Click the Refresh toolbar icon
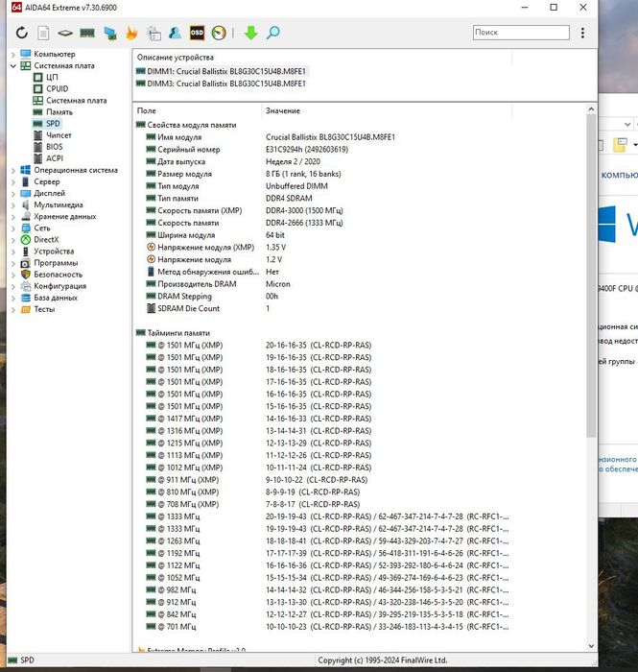The image size is (638, 672). pyautogui.click(x=22, y=33)
